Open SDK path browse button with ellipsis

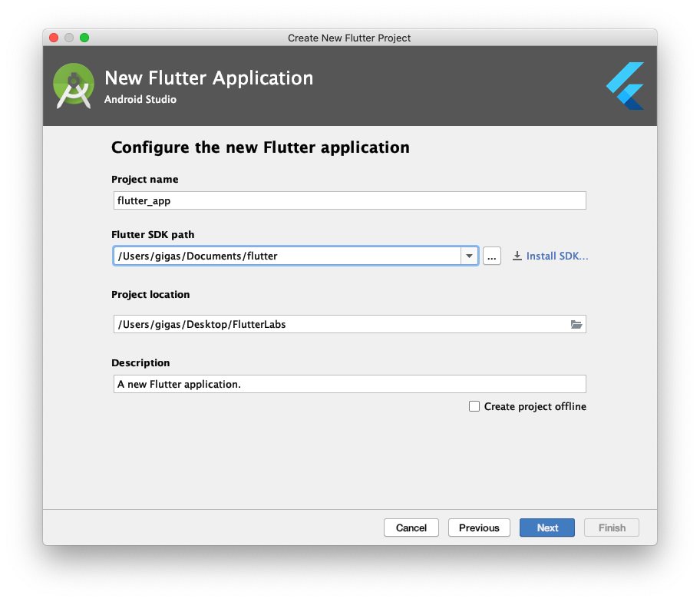[x=491, y=256]
